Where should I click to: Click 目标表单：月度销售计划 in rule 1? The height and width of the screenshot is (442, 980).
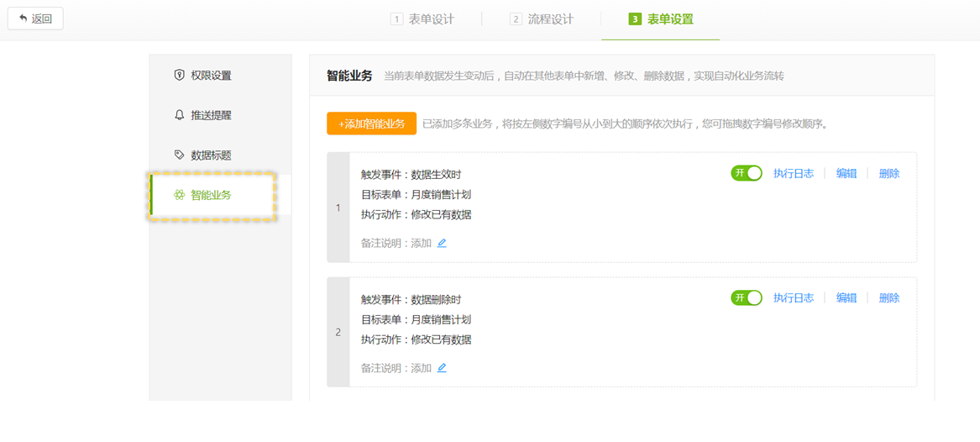pos(417,194)
